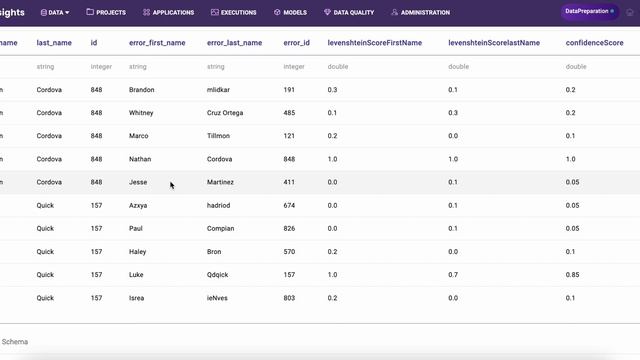Viewport: 640px width, 360px height.
Task: Click the confidenceScore column header
Action: coord(594,43)
